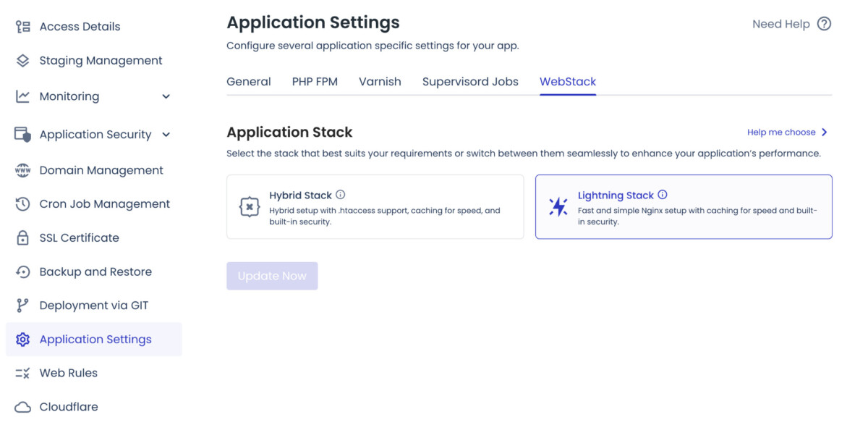Screen dimensions: 868x425
Task: Click the Staging Management layers icon
Action: [23, 61]
